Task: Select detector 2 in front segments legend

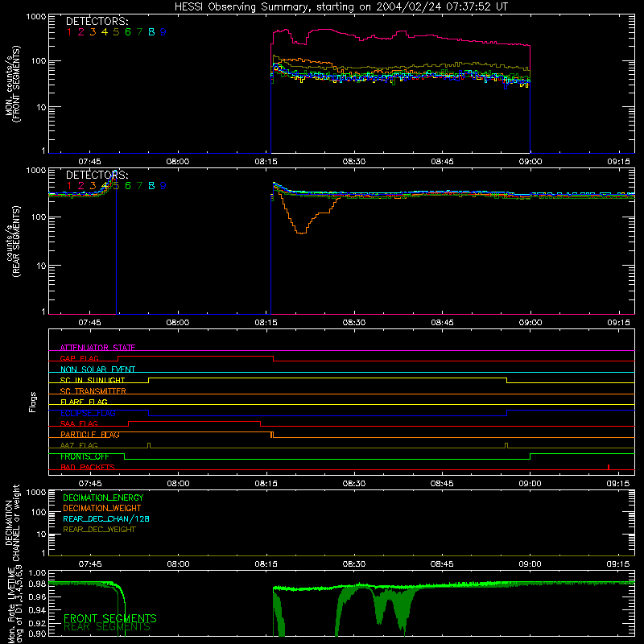Action: pos(81,32)
